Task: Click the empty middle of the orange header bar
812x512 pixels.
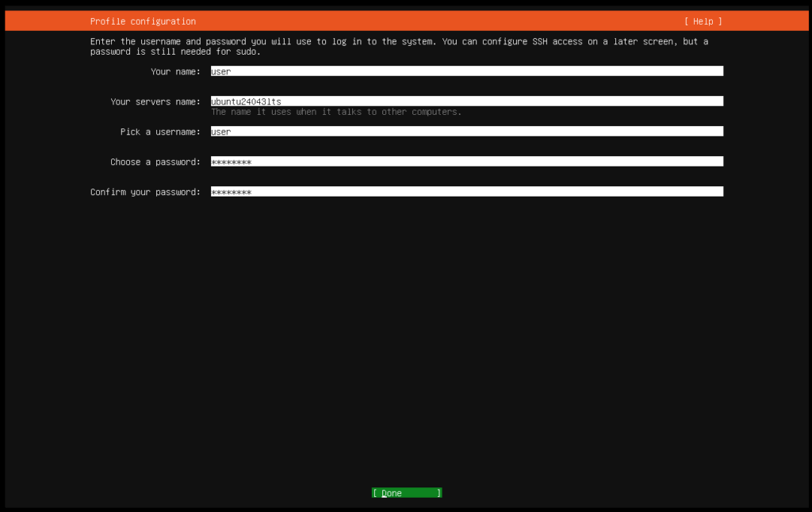Action: [x=436, y=21]
